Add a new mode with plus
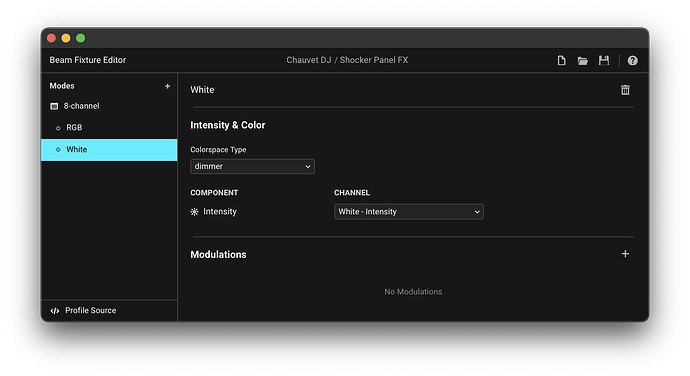Screen dimensions: 690x376 167,86
